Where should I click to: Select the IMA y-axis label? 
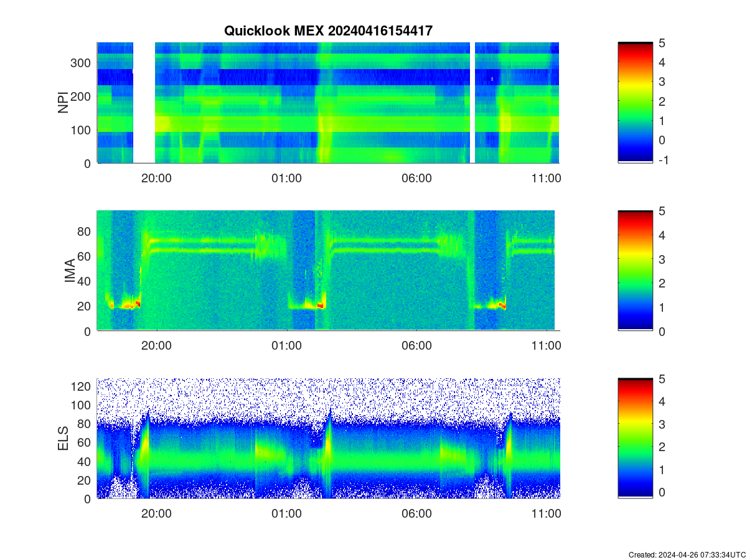click(x=70, y=271)
